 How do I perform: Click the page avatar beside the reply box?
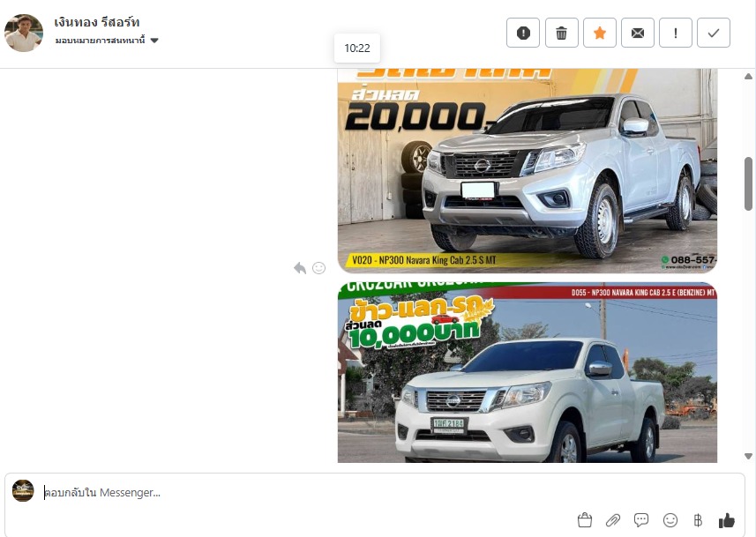point(23,491)
